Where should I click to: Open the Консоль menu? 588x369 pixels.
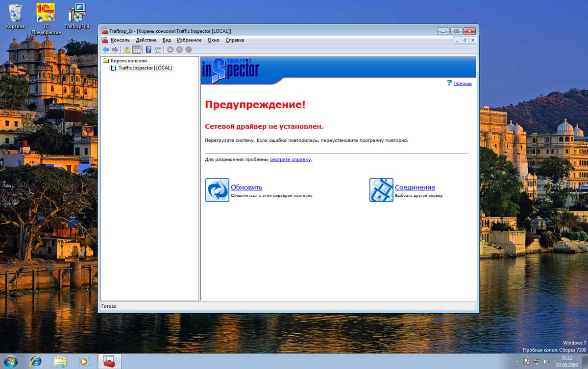[120, 40]
